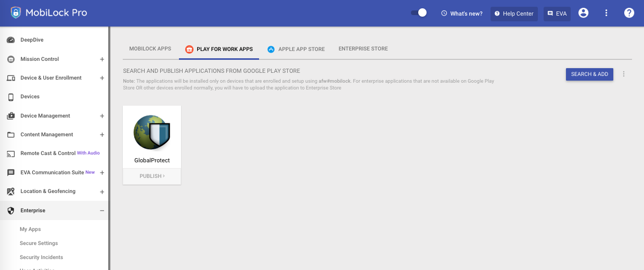644x270 pixels.
Task: Click the Apple App Store icon
Action: pos(271,49)
